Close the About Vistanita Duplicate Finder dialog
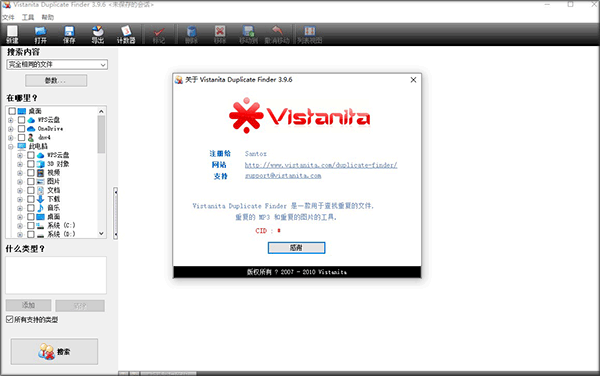 [x=413, y=80]
